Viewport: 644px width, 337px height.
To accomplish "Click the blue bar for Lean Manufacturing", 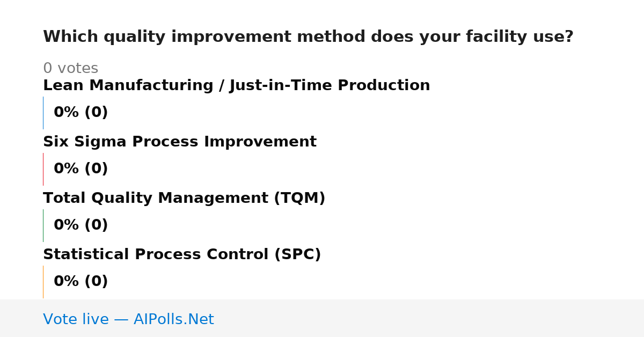I will coord(43,113).
